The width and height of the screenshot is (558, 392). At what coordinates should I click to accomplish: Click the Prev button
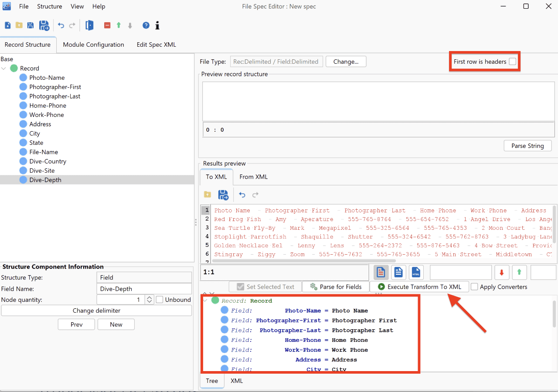(76, 324)
